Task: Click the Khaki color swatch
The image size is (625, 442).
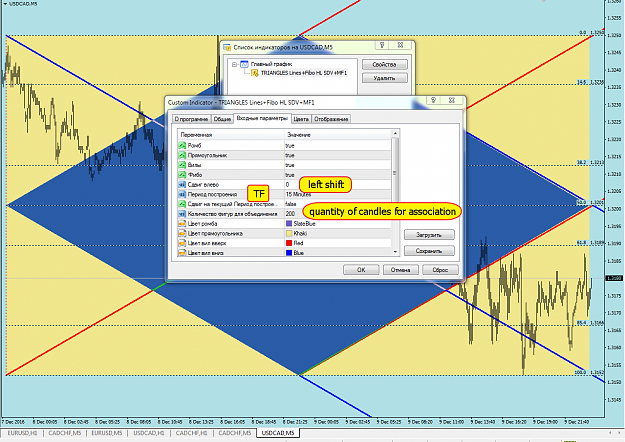Action: click(289, 233)
